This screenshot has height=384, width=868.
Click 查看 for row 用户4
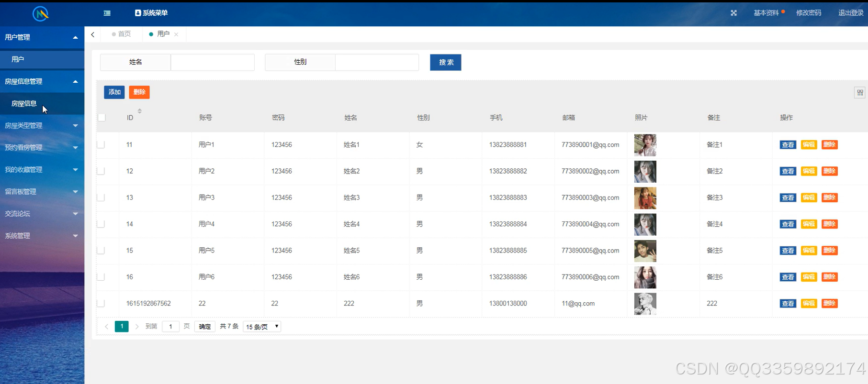[x=788, y=224]
